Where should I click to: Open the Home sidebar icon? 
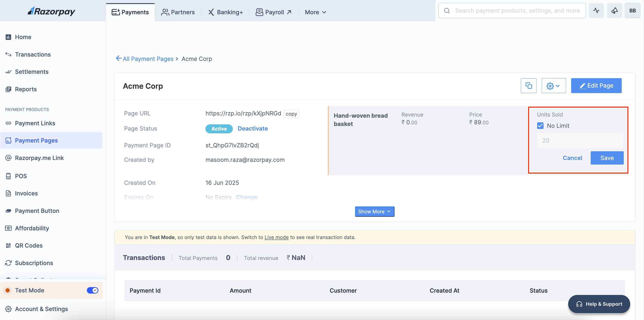(8, 37)
